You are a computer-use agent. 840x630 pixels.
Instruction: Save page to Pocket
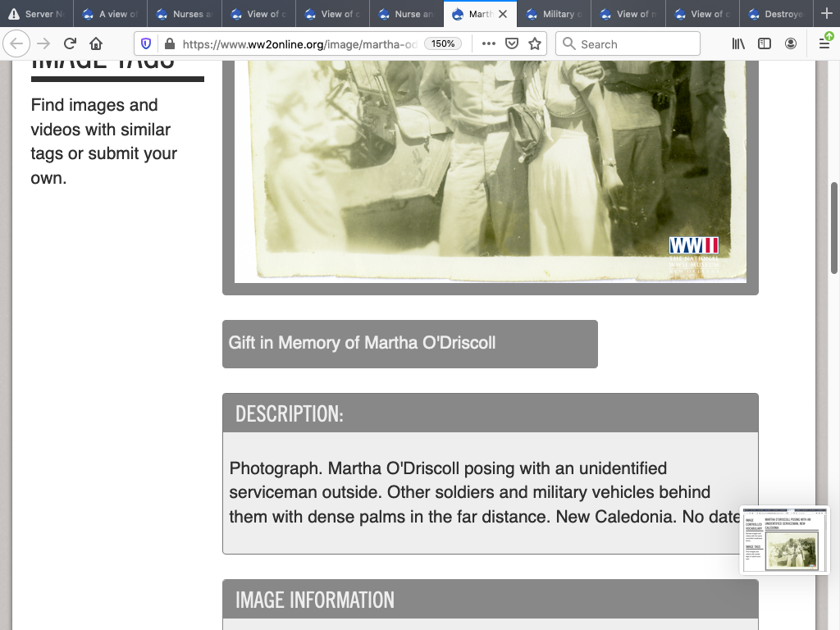click(x=512, y=43)
